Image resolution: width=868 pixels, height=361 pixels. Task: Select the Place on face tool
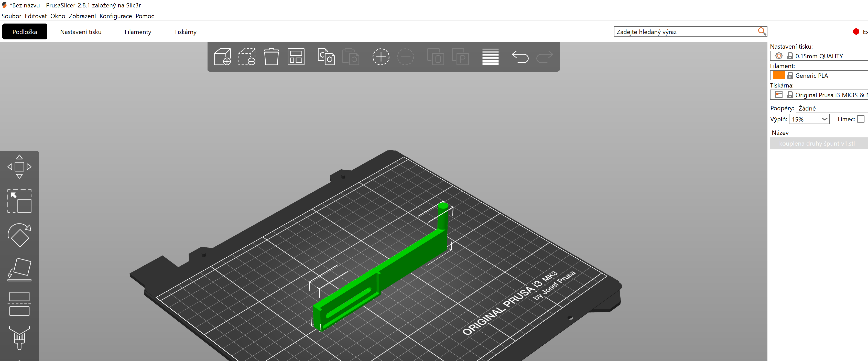(x=19, y=269)
